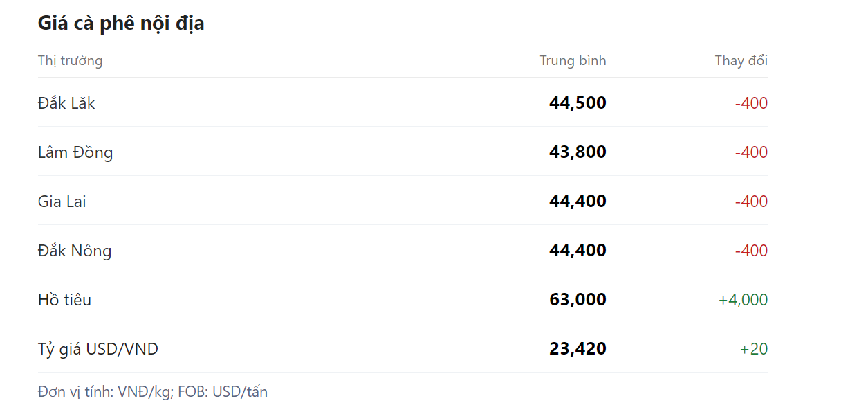
Task: Click Gia Lai's 44,400 average price
Action: pyautogui.click(x=578, y=201)
